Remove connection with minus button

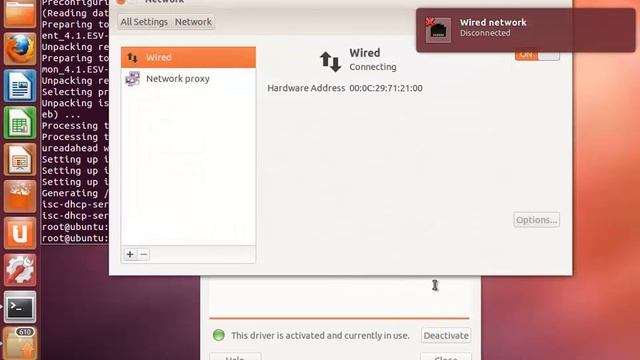(x=143, y=254)
